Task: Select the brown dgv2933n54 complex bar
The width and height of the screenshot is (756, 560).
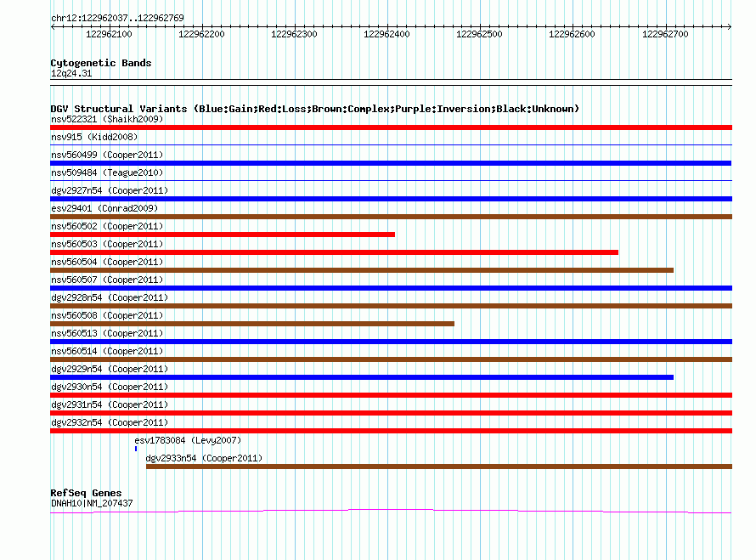Action: (439, 467)
